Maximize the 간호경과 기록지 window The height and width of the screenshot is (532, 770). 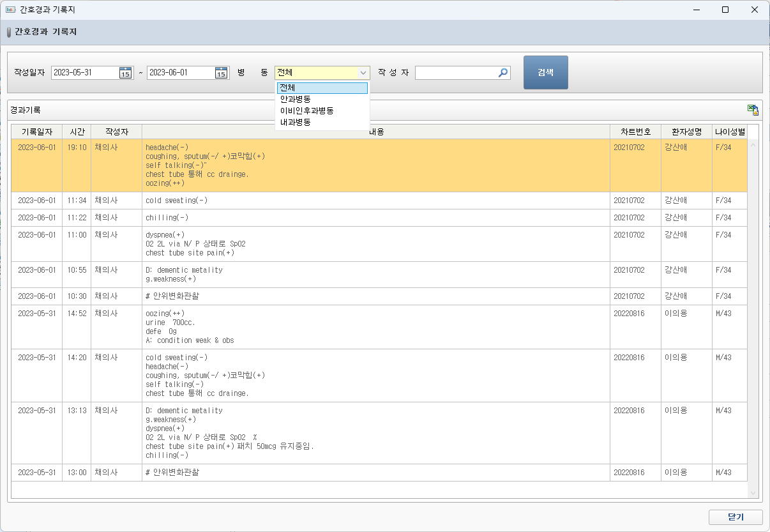coord(725,10)
